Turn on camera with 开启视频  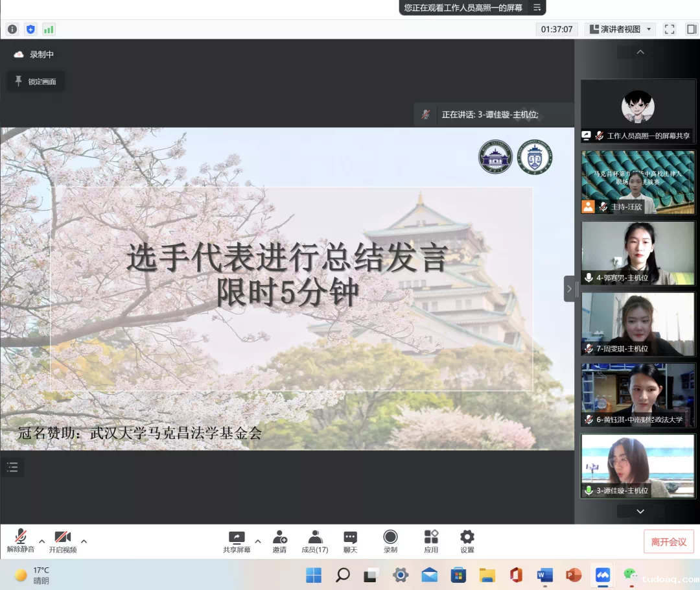pos(62,541)
